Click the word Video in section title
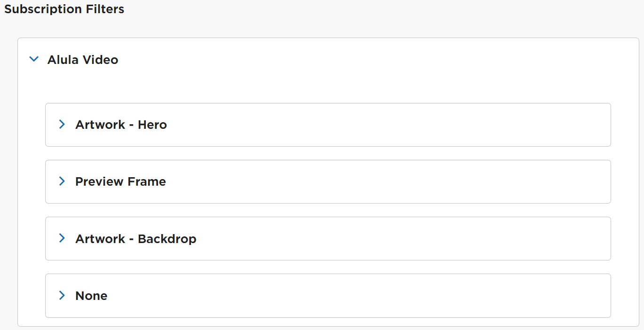 coord(101,60)
